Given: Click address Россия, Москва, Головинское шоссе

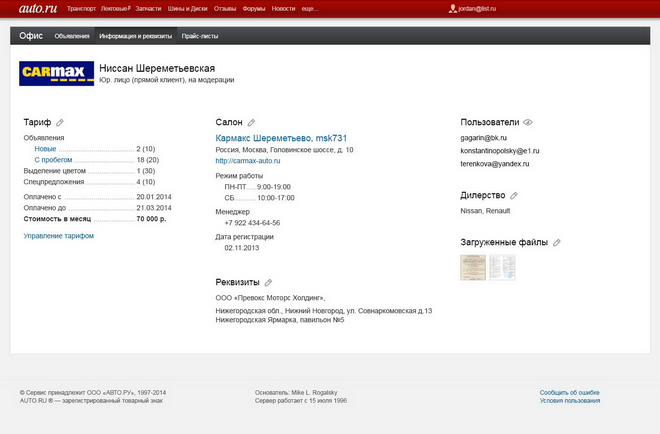Looking at the screenshot, I should [285, 150].
